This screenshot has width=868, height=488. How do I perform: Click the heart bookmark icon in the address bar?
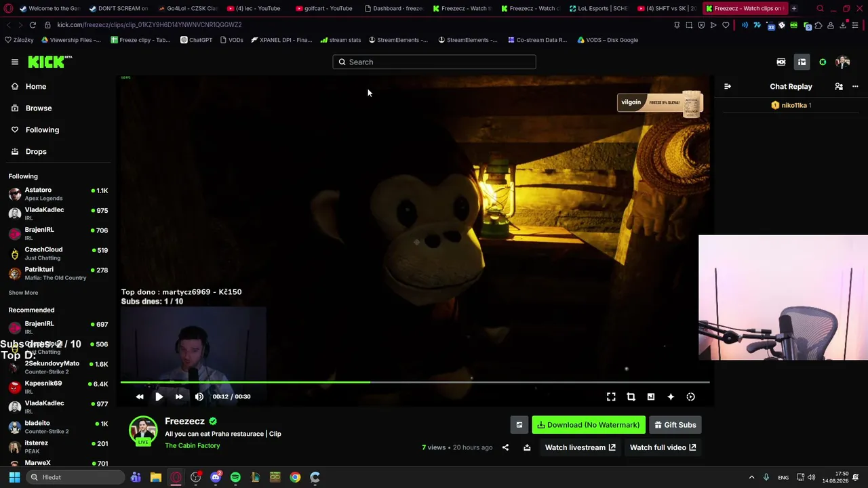coord(726,25)
